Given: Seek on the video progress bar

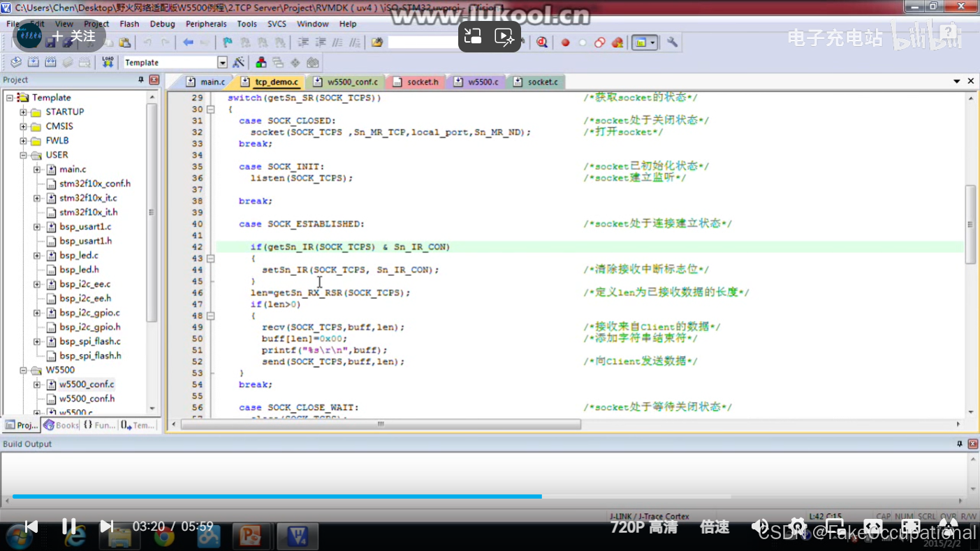Looking at the screenshot, I should coord(490,497).
